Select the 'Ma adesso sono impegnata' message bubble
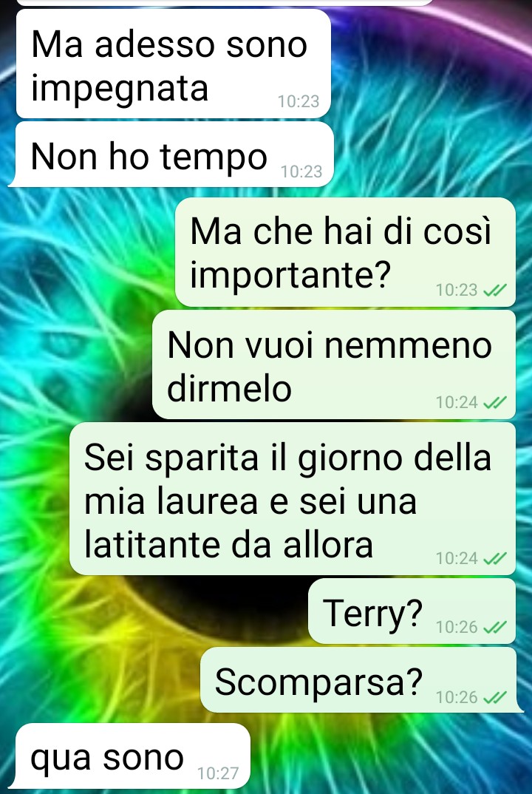 click(174, 64)
